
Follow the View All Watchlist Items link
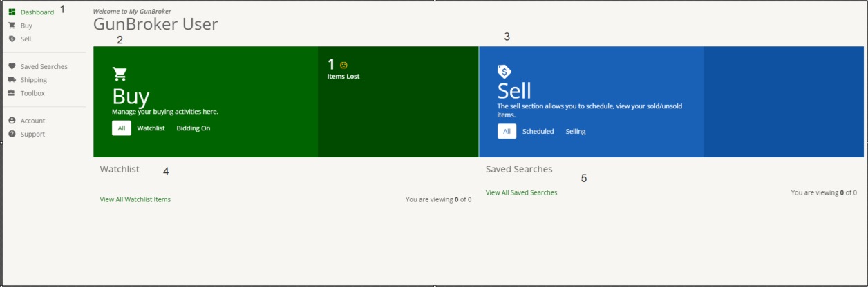click(135, 199)
